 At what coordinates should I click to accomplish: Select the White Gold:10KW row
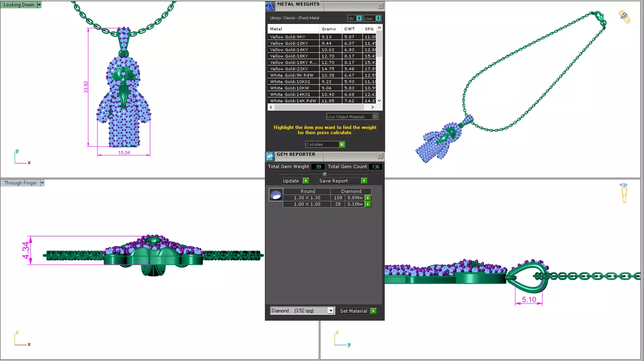322,88
